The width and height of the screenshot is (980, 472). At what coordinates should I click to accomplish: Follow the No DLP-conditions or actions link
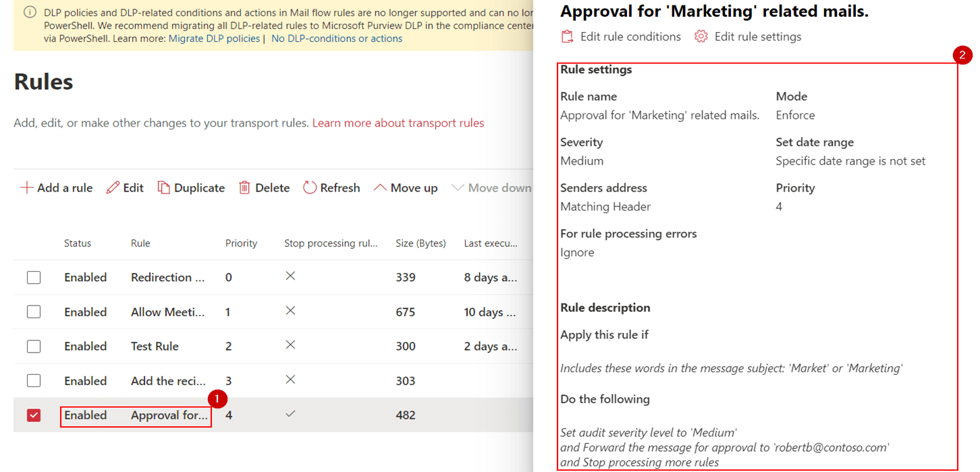[336, 38]
